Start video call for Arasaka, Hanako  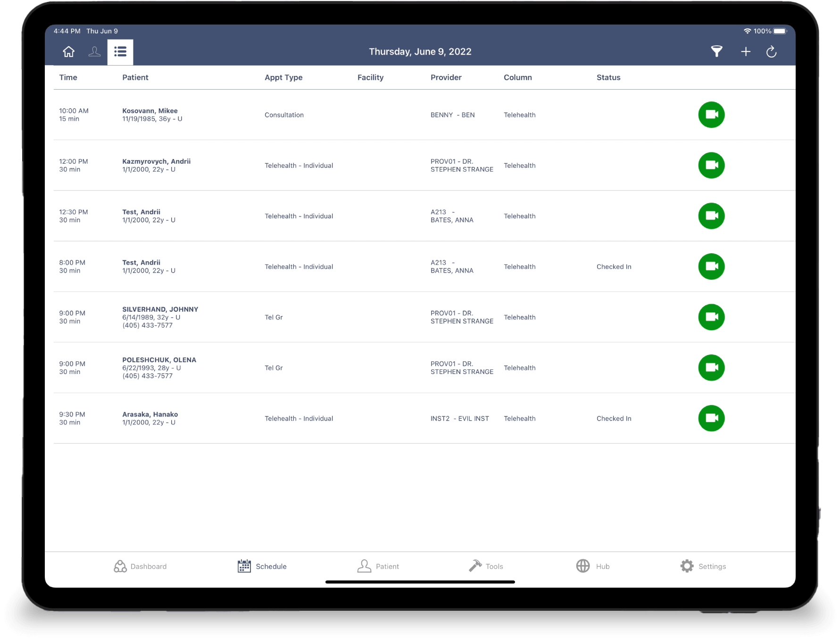pos(711,418)
